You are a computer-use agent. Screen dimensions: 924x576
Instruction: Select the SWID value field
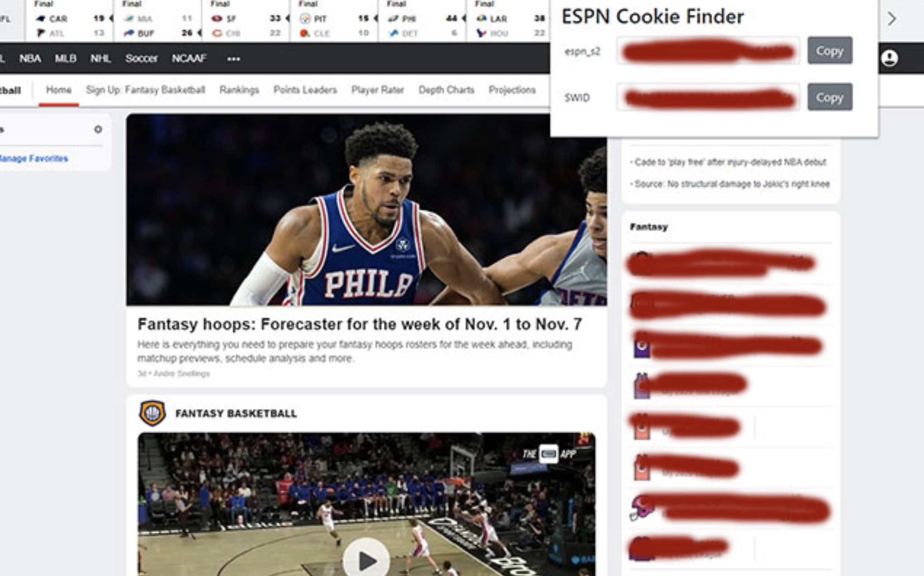pos(708,97)
